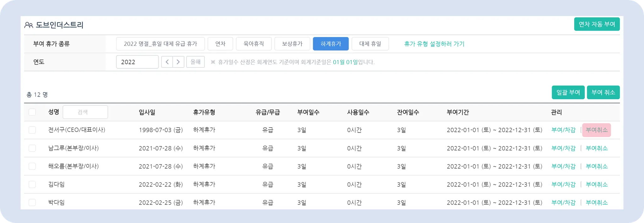Select the 2022 명절_휴일 대체 유급 휴가 tab
644x223 pixels.
point(160,44)
